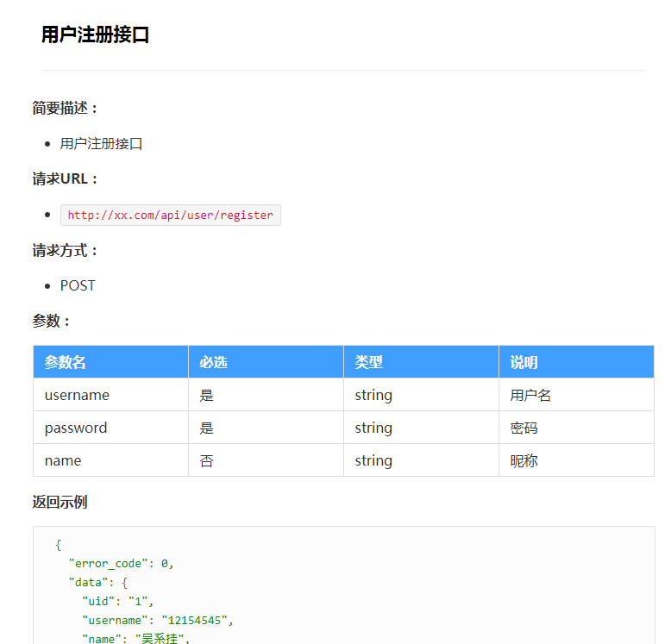Image resolution: width=671 pixels, height=644 pixels.
Task: Click the 参数 heading
Action: [52, 321]
